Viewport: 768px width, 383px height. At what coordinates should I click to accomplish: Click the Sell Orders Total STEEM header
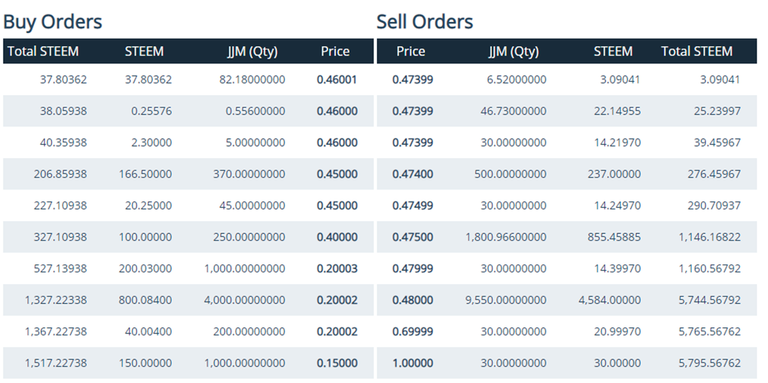pos(696,51)
